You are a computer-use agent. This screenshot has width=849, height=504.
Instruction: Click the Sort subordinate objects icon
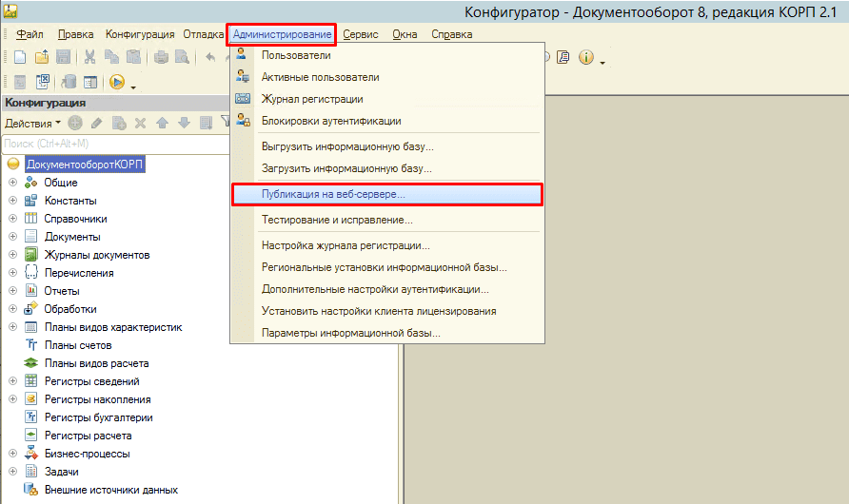tap(206, 124)
